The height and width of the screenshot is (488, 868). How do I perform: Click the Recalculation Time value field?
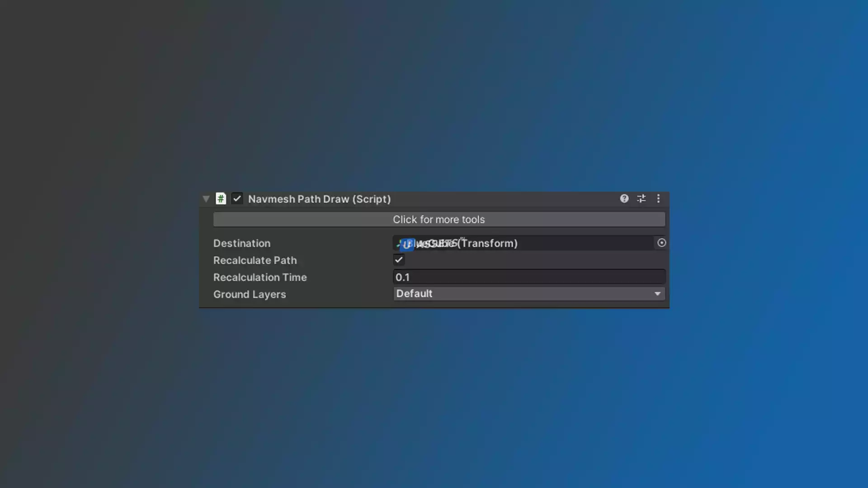click(x=529, y=277)
